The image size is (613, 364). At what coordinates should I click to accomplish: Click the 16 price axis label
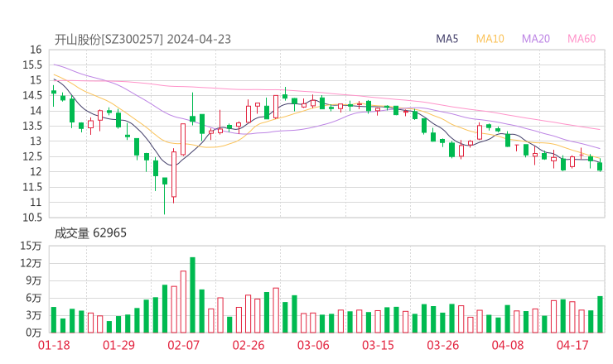point(36,50)
